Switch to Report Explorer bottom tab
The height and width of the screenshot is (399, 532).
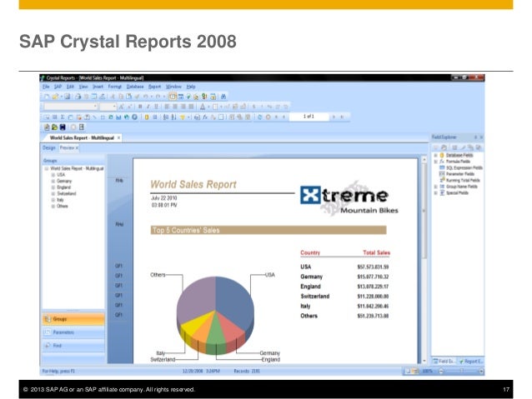470,362
